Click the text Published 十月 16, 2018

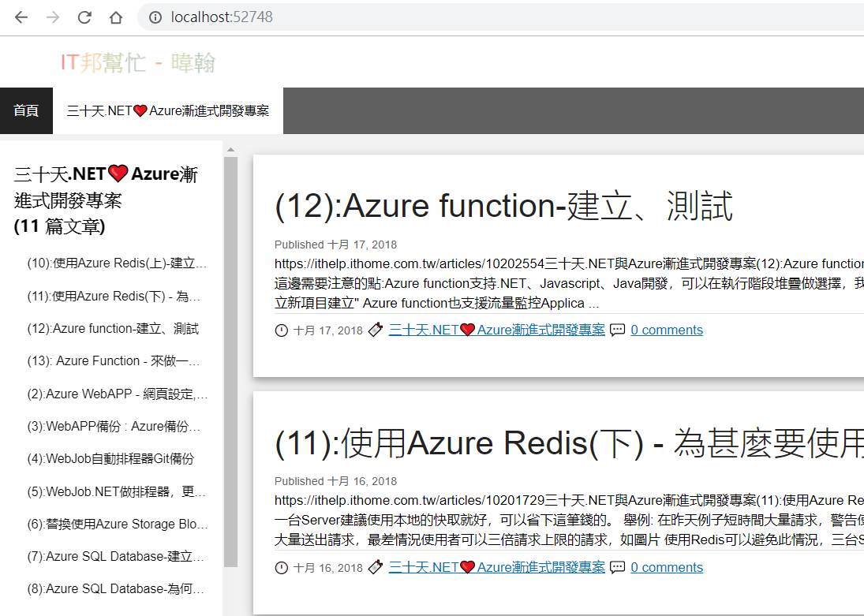click(x=335, y=482)
